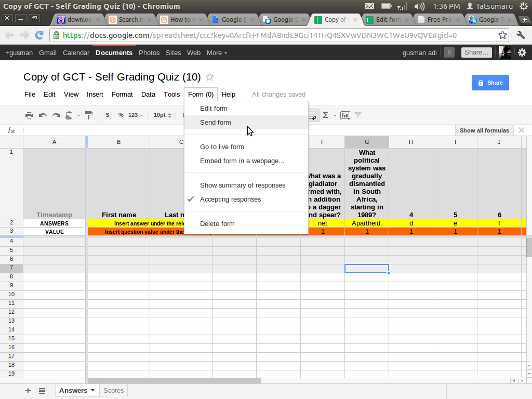
Task: Click the Timestamp header cell
Action: click(54, 183)
